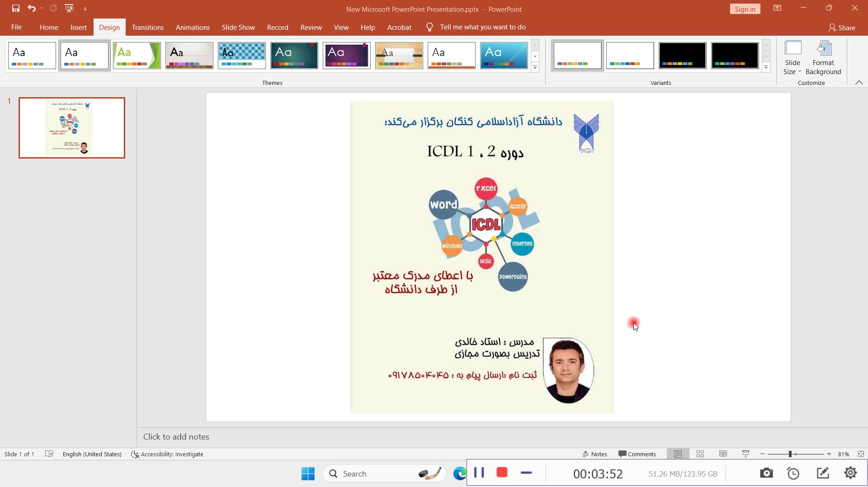Switch to Reading View

723,454
